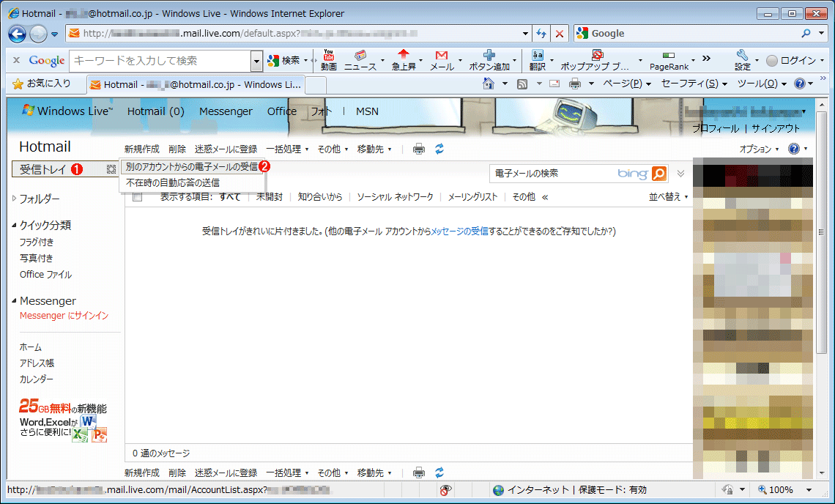835x504 pixels.
Task: Open Hotmail help icon beside オプション
Action: click(793, 149)
